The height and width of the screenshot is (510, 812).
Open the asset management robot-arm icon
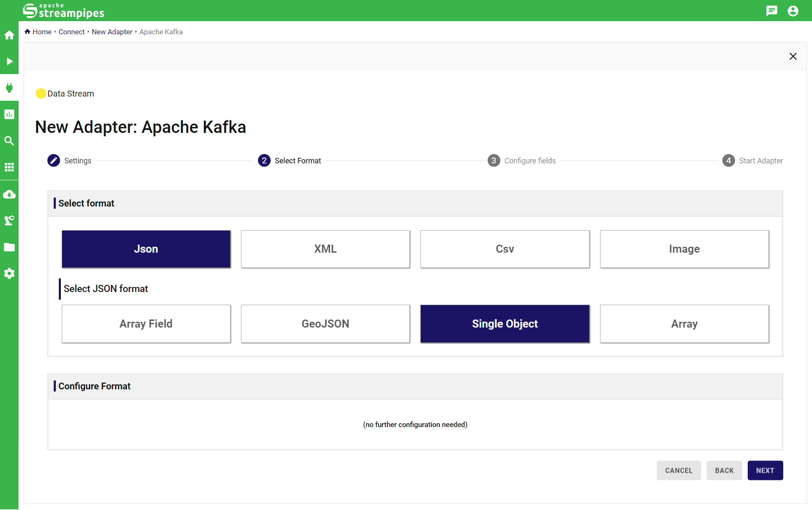pos(9,221)
